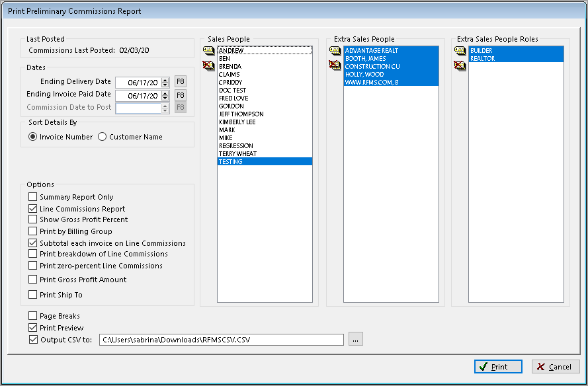Click F8 button beside Ending Delivery Date
Viewport: 588px width, 386px height.
click(x=181, y=82)
